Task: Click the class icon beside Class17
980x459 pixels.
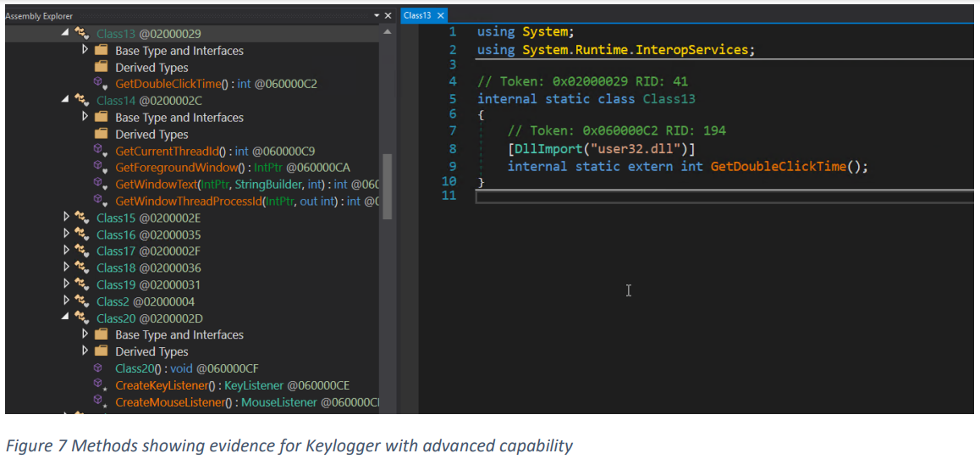Action: click(81, 251)
